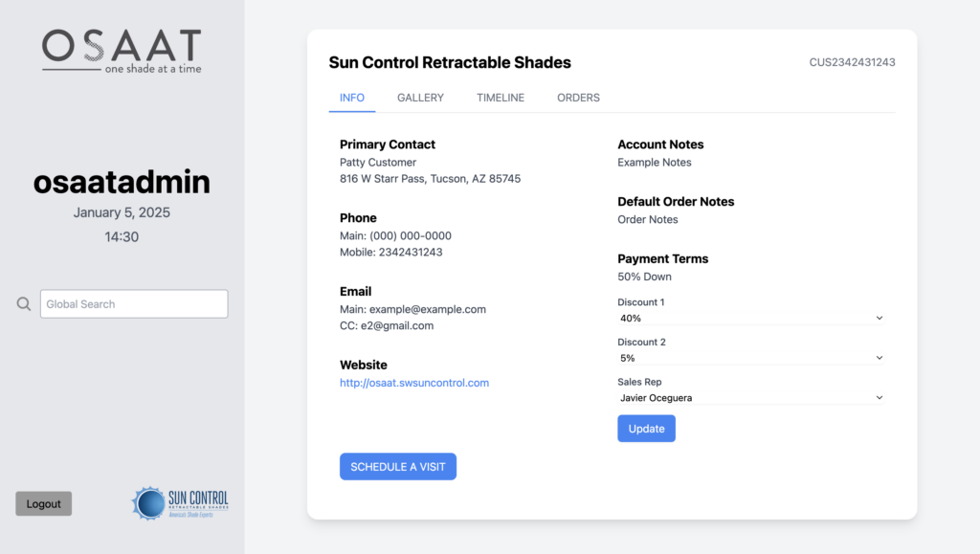The image size is (980, 554).
Task: Click customer ID CUS2342431243
Action: point(852,62)
